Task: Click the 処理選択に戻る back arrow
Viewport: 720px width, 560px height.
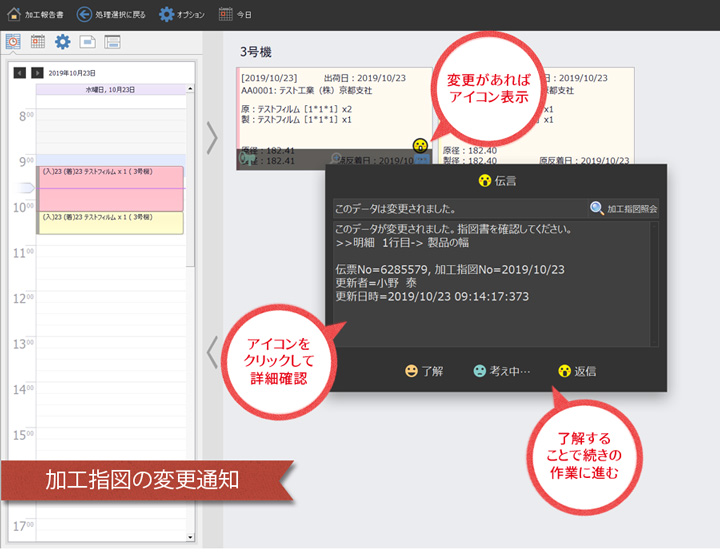Action: [85, 14]
